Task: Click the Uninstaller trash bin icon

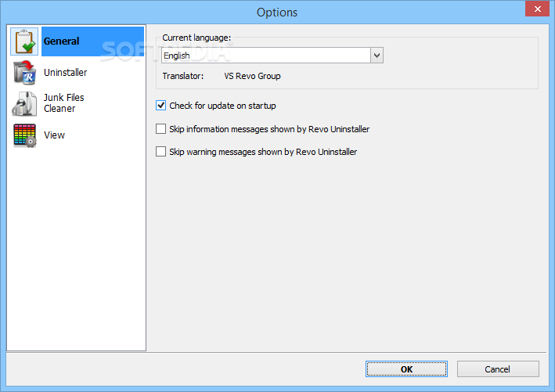Action: (24, 73)
